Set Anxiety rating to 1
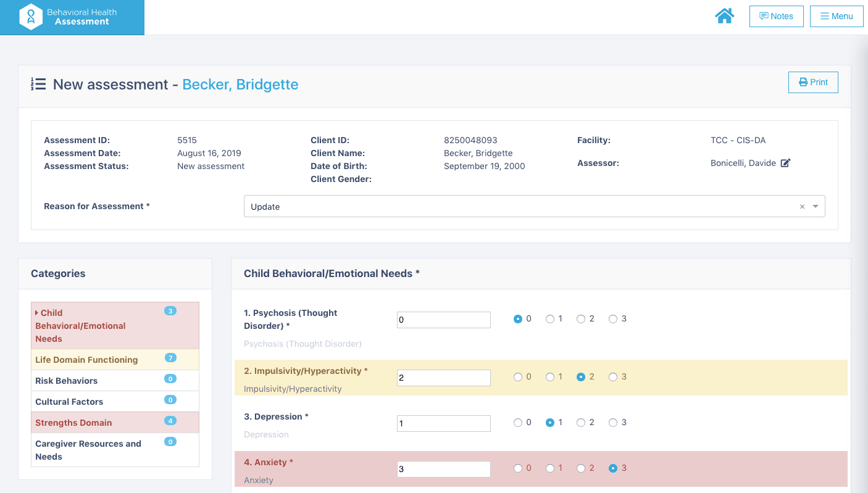This screenshot has height=493, width=868. pos(549,468)
